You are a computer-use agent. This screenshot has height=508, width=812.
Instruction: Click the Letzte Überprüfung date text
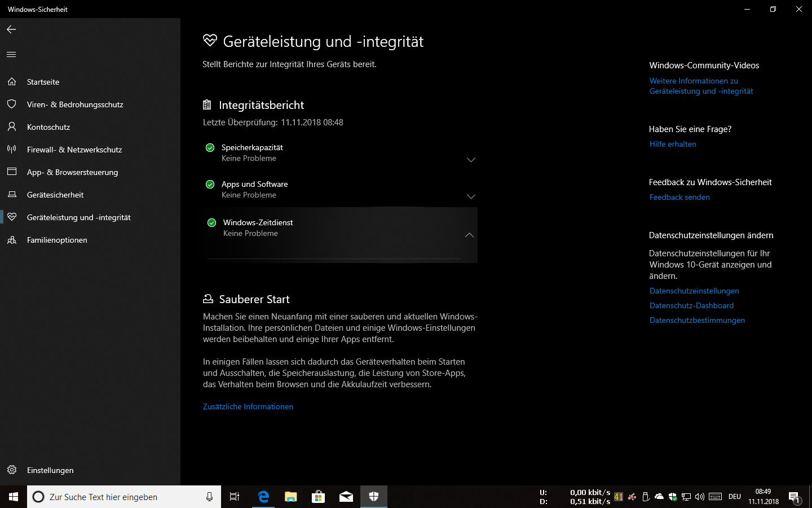point(273,122)
